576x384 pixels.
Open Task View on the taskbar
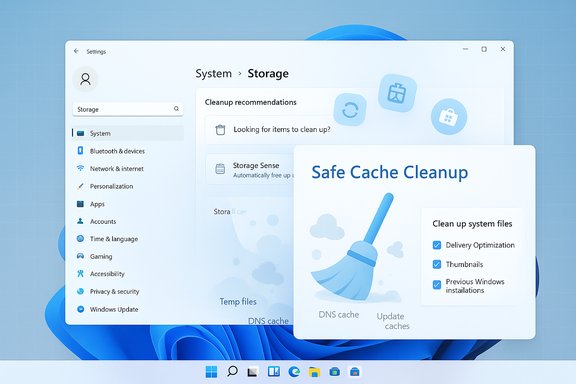coord(252,372)
